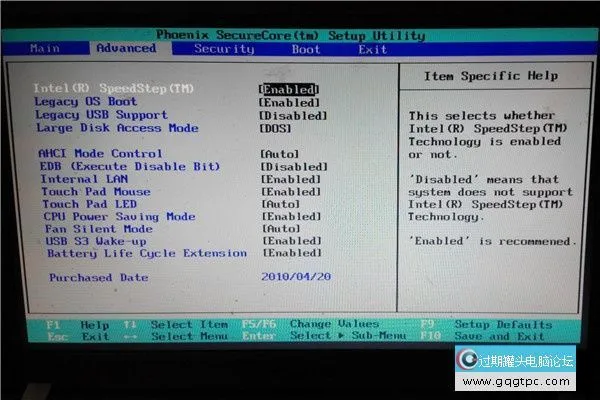Click the Purchased Date 2010/04/20 field
Screen dimensions: 600x400
(x=294, y=278)
